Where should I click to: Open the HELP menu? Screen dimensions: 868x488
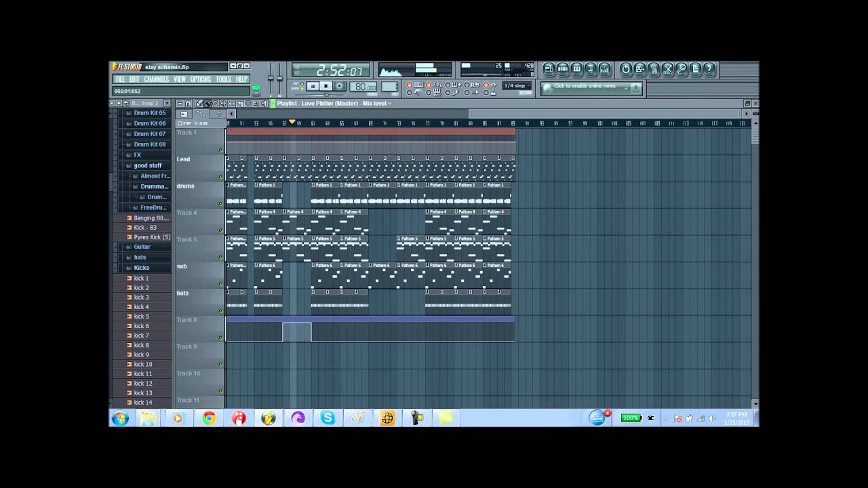coord(242,79)
